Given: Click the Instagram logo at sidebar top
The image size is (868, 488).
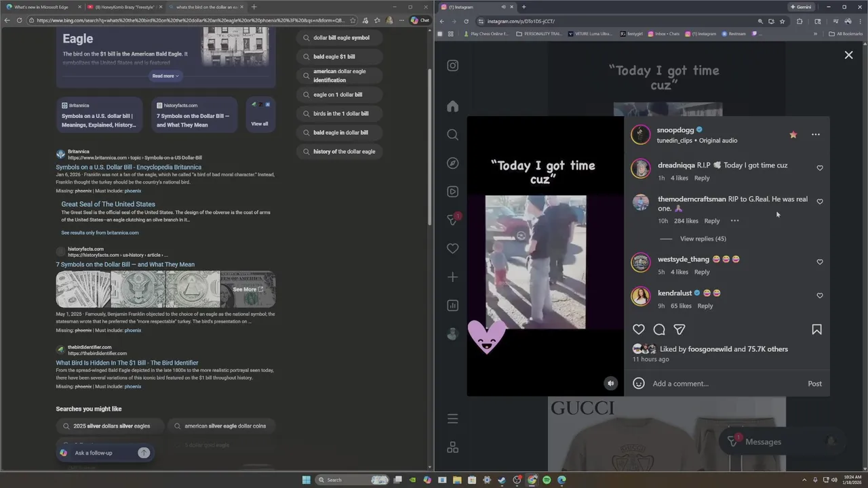Looking at the screenshot, I should point(452,66).
